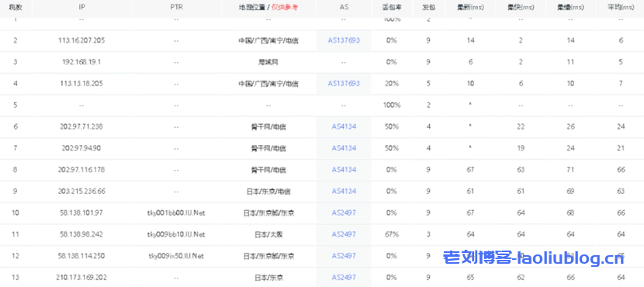Click slowest value 69 in hop 9 row
This screenshot has width=644, height=287.
coord(571,191)
